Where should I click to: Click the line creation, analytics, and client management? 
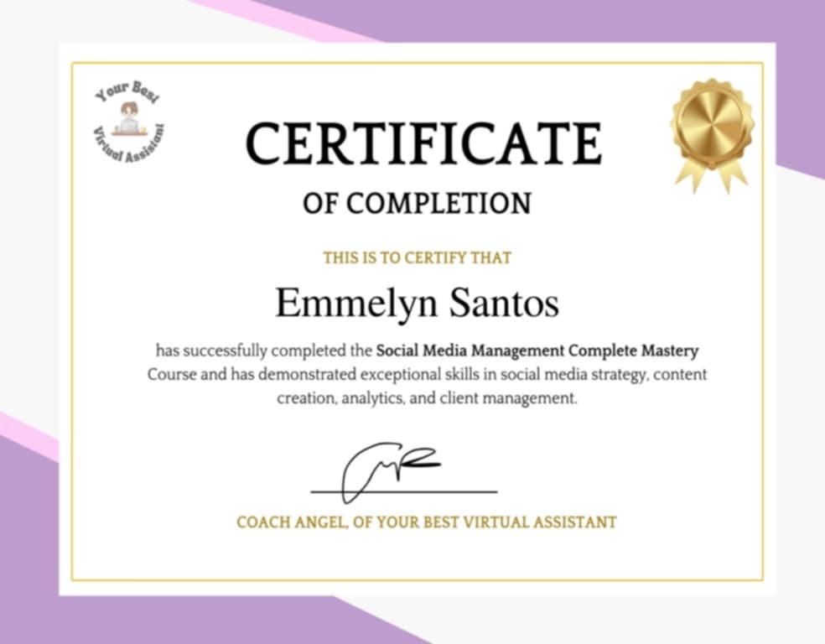(x=428, y=398)
